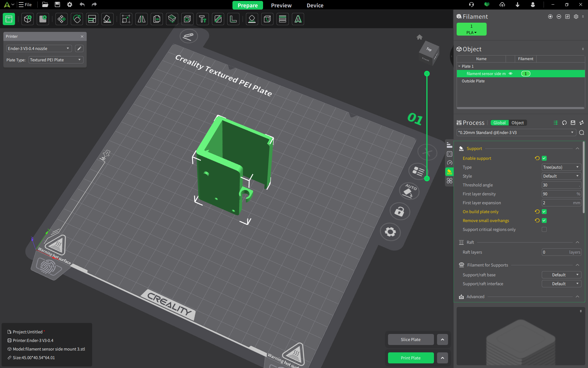The image size is (588, 368).
Task: Edit printer preset with pencil icon
Action: pyautogui.click(x=79, y=48)
